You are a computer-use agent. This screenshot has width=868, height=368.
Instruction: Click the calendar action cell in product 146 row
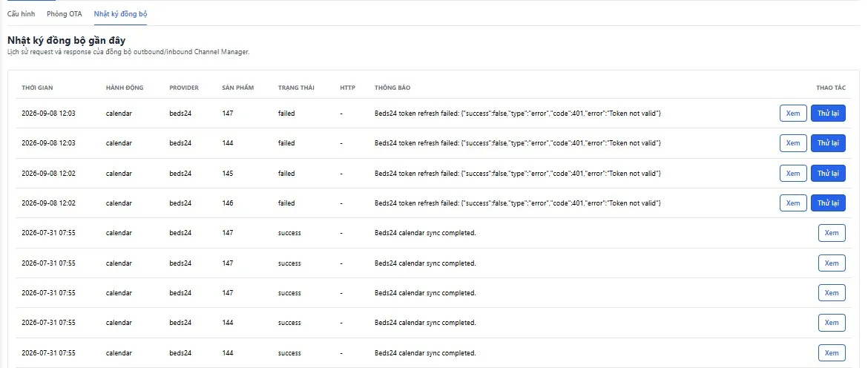(x=119, y=203)
